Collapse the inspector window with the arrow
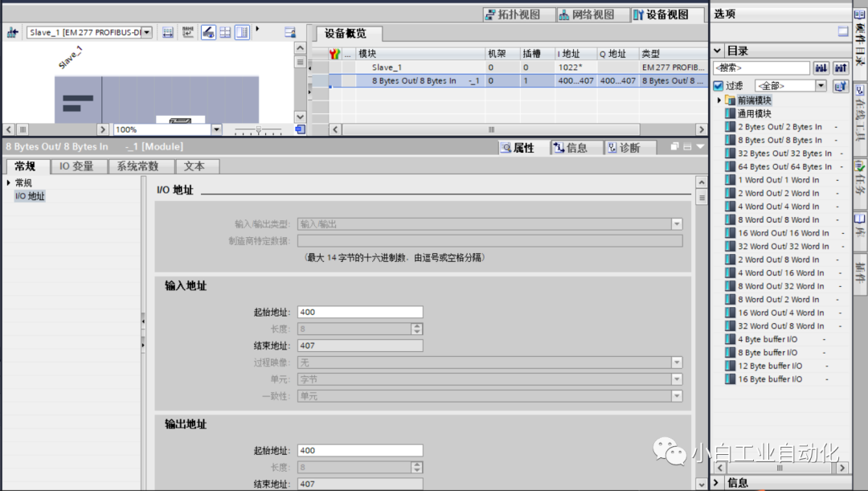This screenshot has height=491, width=868. [700, 147]
